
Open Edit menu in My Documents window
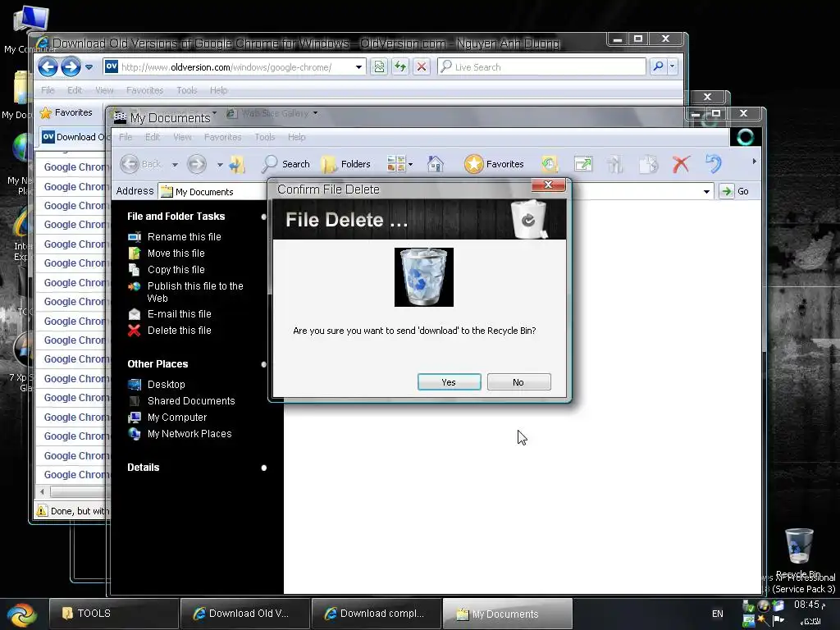tap(152, 137)
